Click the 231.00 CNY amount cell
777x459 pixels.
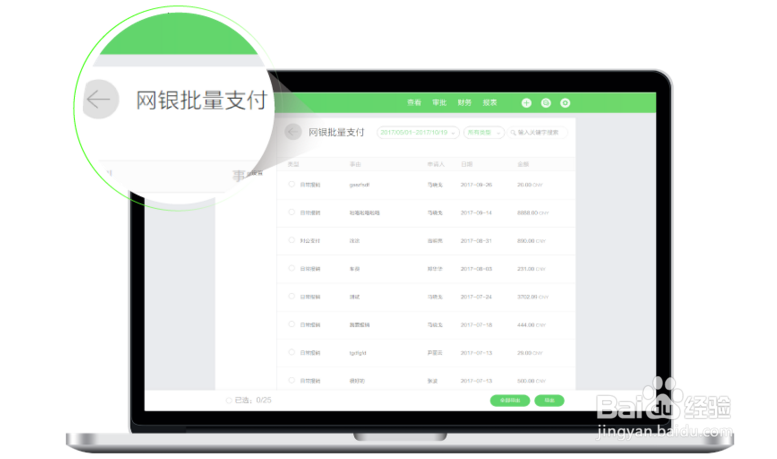[x=531, y=269]
